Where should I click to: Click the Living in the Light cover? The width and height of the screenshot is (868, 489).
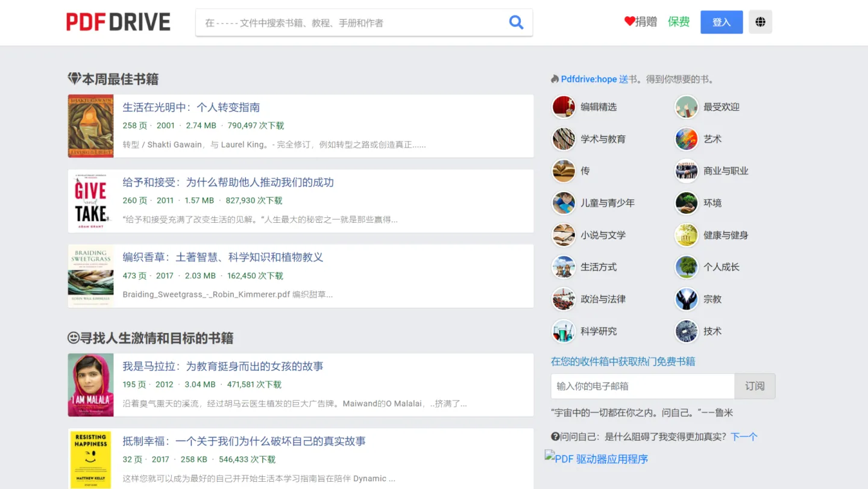pos(90,126)
